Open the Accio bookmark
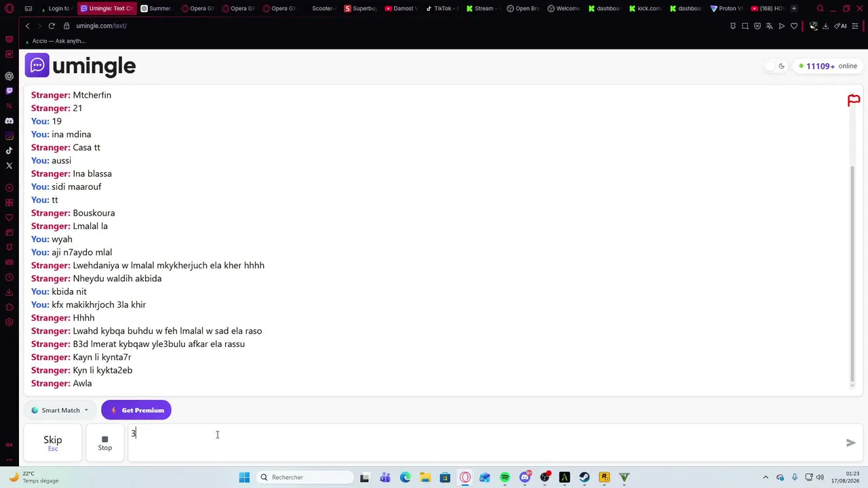This screenshot has height=488, width=868. [56, 41]
